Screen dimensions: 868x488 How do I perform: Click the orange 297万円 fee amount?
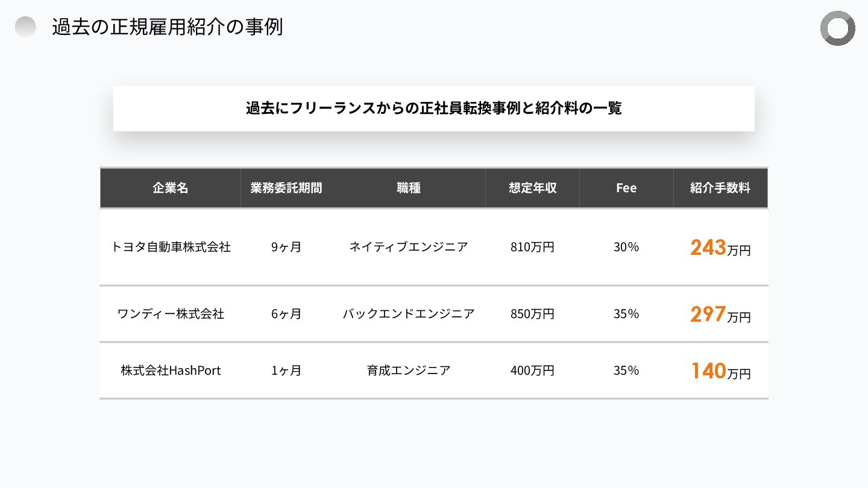pos(720,314)
